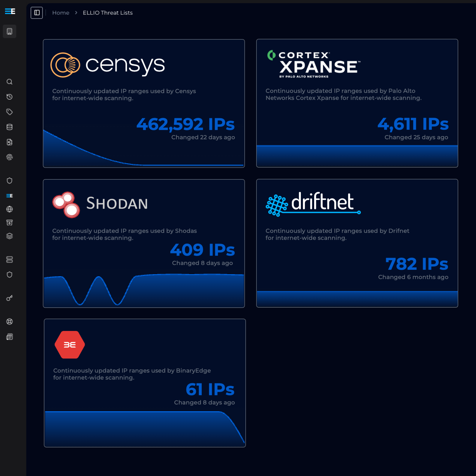Image resolution: width=476 pixels, height=476 pixels.
Task: Open the globe icon in the sidebar
Action: [10, 209]
